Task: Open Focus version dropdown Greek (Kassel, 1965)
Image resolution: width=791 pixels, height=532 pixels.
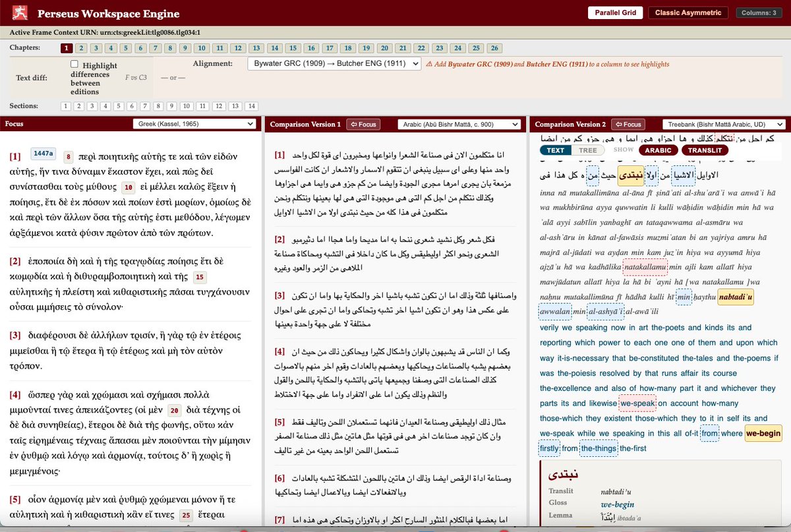Action: pos(194,124)
